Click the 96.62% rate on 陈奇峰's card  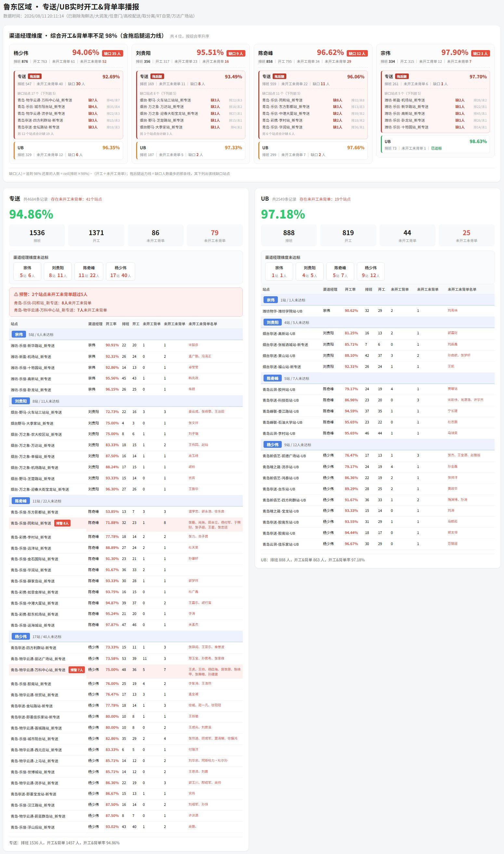330,52
